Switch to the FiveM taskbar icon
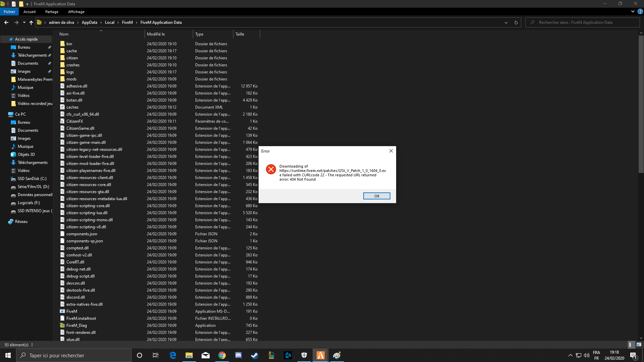 coord(320,355)
